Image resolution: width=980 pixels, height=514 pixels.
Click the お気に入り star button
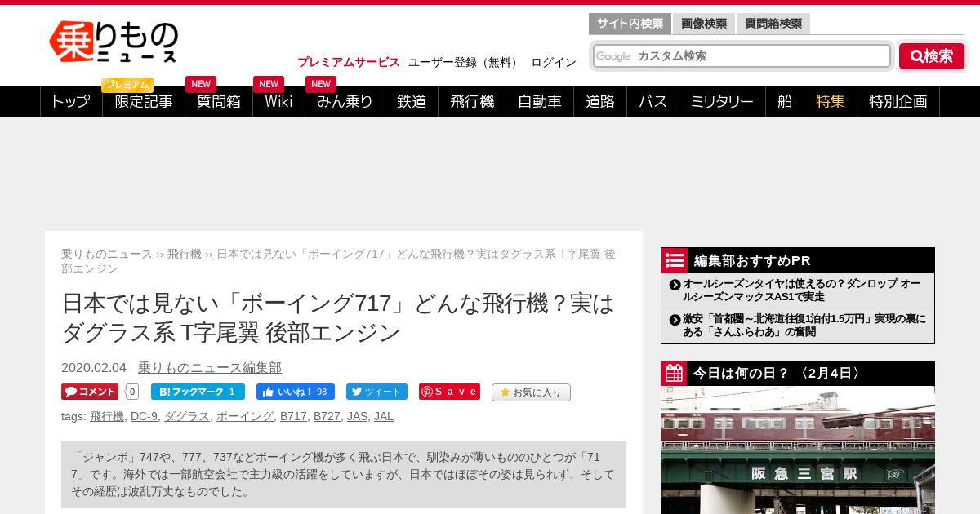[531, 392]
